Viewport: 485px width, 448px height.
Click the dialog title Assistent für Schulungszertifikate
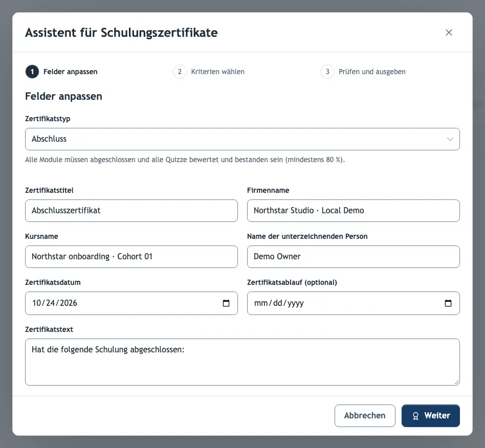[x=121, y=32]
